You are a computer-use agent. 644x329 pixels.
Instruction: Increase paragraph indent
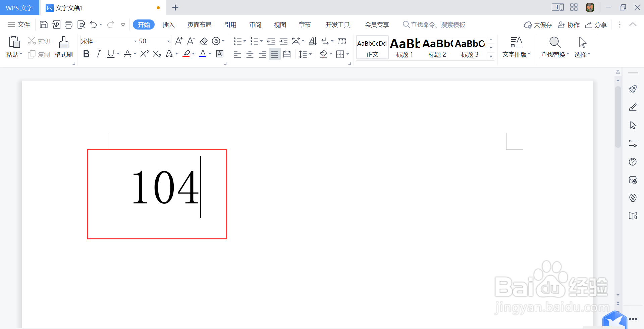point(283,41)
